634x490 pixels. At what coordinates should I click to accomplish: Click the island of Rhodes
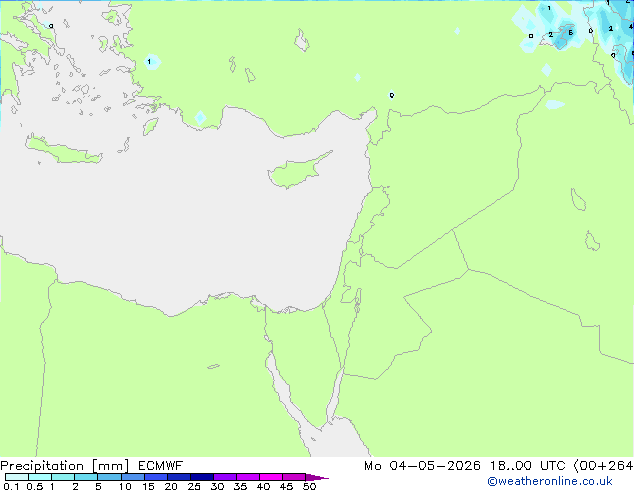(150, 126)
